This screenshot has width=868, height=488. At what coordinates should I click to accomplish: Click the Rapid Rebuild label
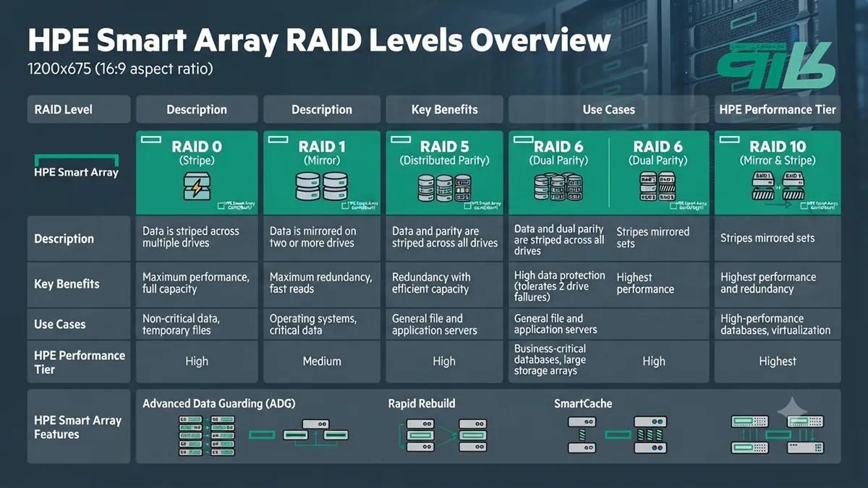422,403
